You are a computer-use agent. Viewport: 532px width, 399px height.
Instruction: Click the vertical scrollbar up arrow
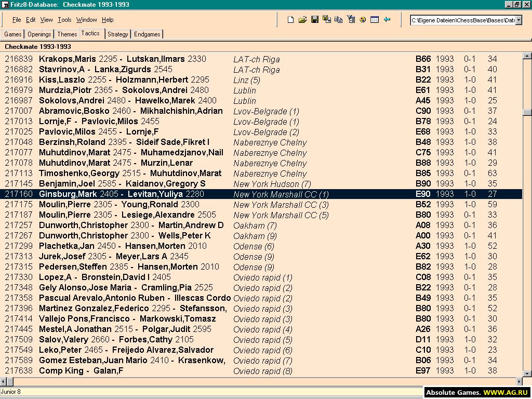pyautogui.click(x=527, y=56)
